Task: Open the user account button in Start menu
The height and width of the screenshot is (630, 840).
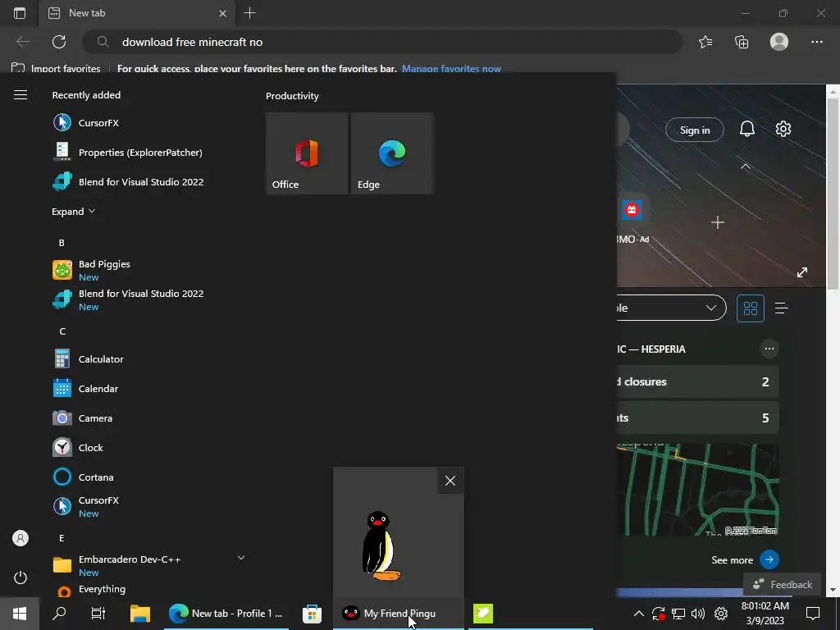Action: 21,538
